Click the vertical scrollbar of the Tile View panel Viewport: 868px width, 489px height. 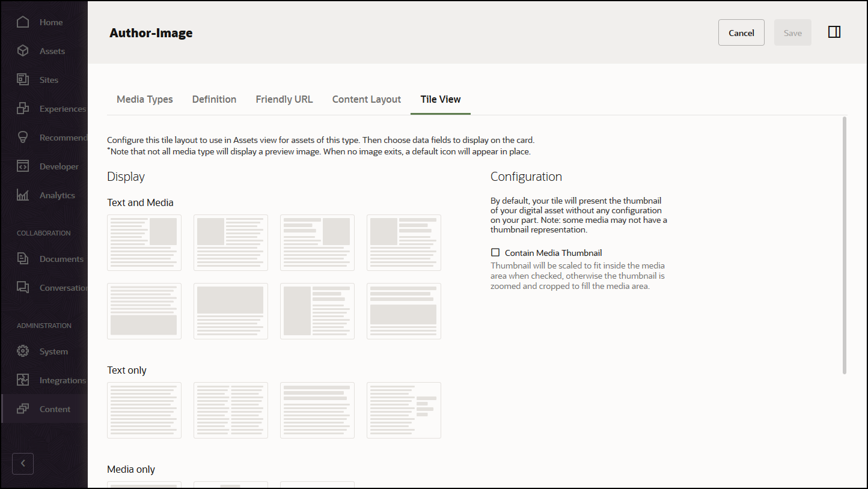pos(844,246)
